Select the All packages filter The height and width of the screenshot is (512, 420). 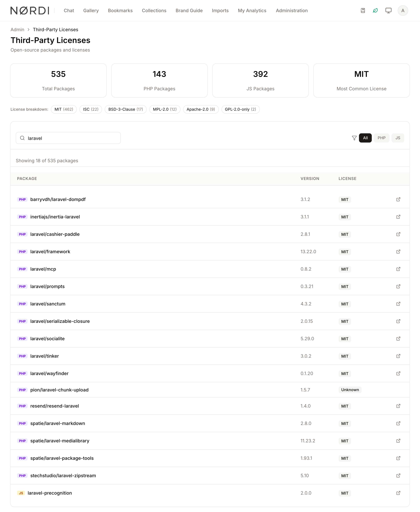click(365, 138)
